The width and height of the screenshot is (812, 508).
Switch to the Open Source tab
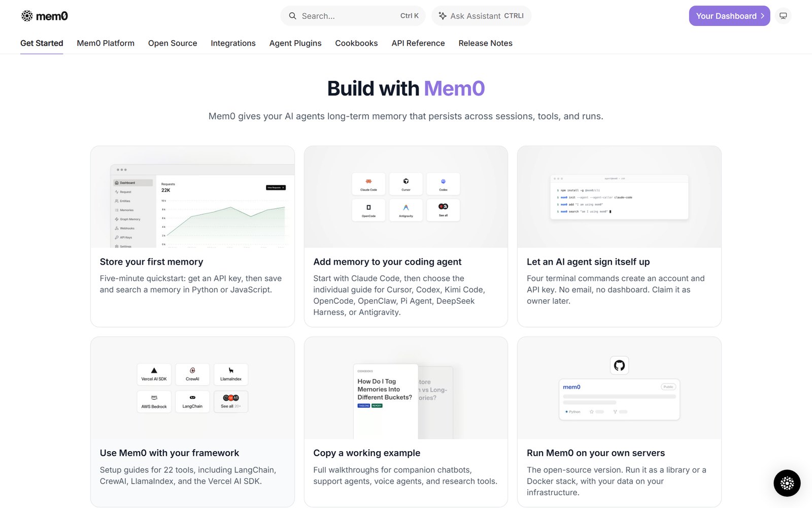point(173,43)
